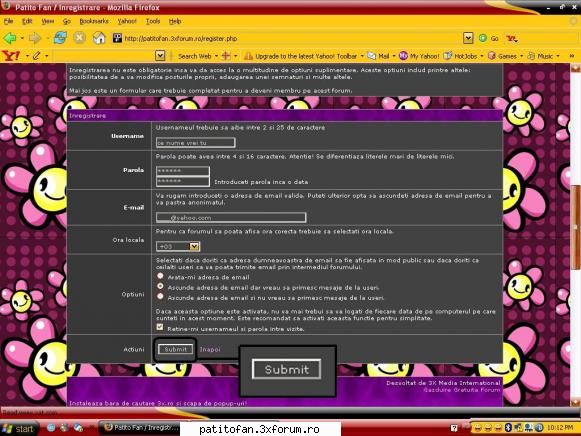Click the green Go button icon
581x436 pixels.
(x=482, y=38)
